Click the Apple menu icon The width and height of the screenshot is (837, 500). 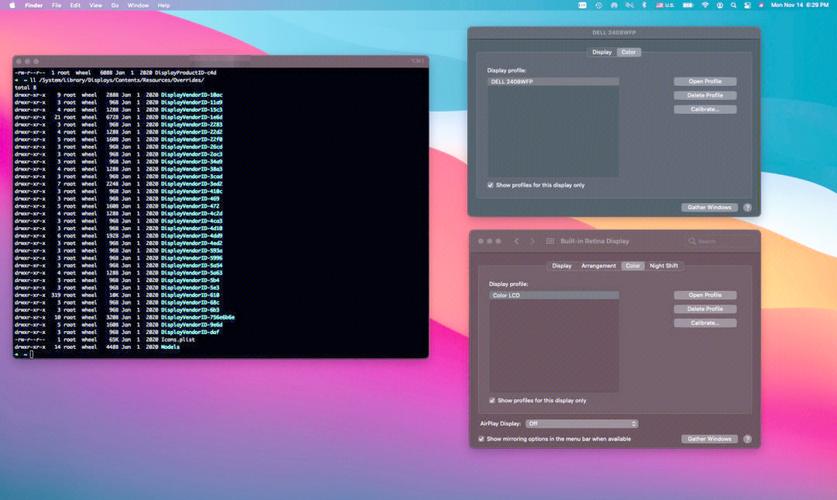11,5
